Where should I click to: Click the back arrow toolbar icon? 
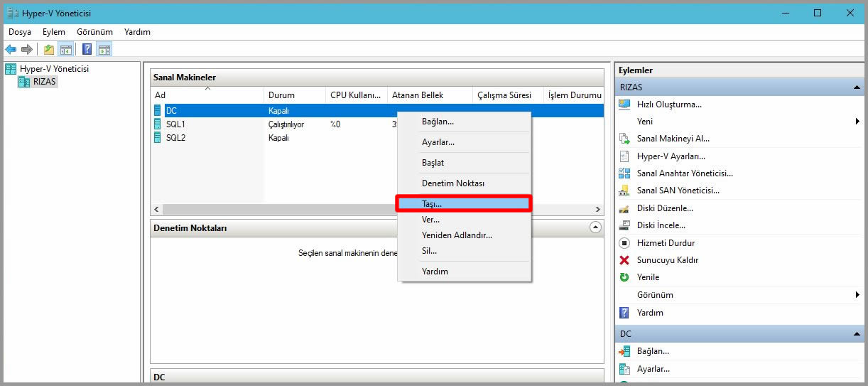click(11, 49)
